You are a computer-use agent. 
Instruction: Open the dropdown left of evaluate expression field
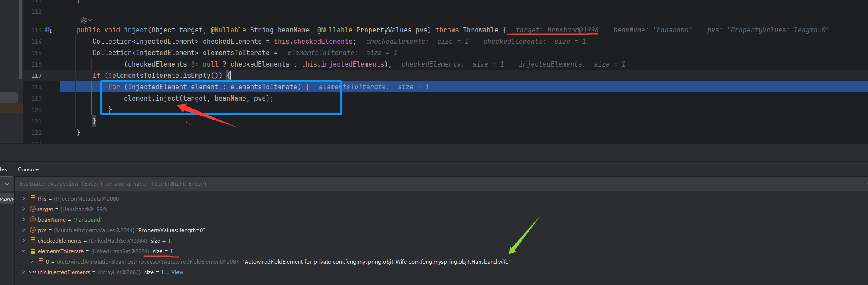point(7,184)
